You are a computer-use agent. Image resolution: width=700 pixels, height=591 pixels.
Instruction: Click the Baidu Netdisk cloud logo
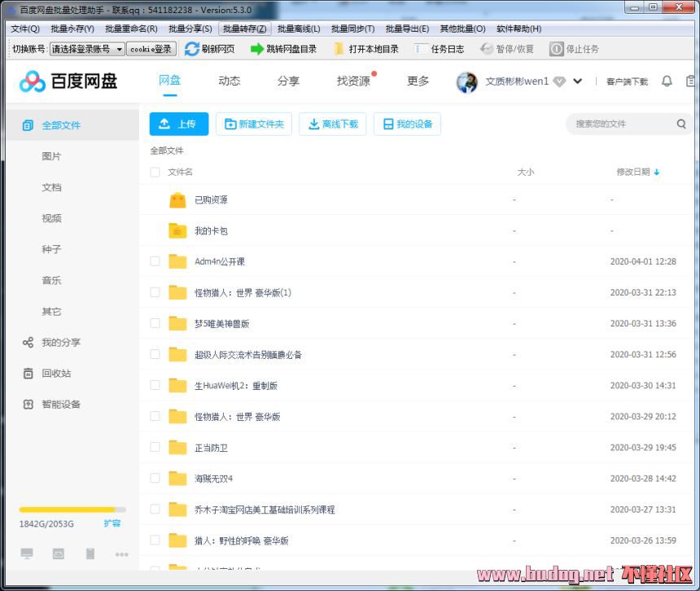32,81
